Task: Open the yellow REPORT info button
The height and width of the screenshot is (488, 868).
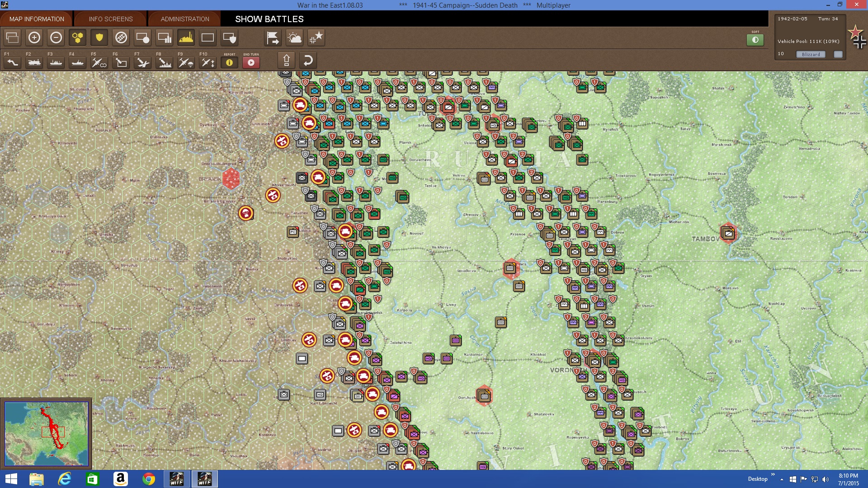Action: pos(230,62)
